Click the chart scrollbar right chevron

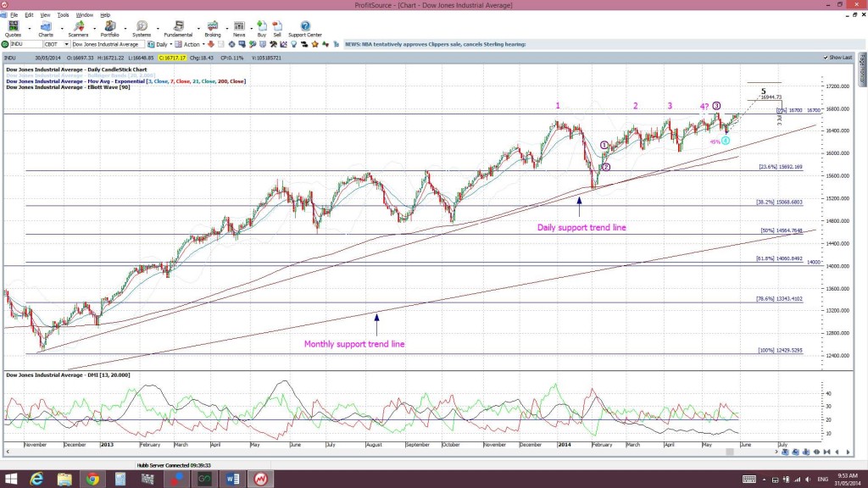click(x=776, y=452)
